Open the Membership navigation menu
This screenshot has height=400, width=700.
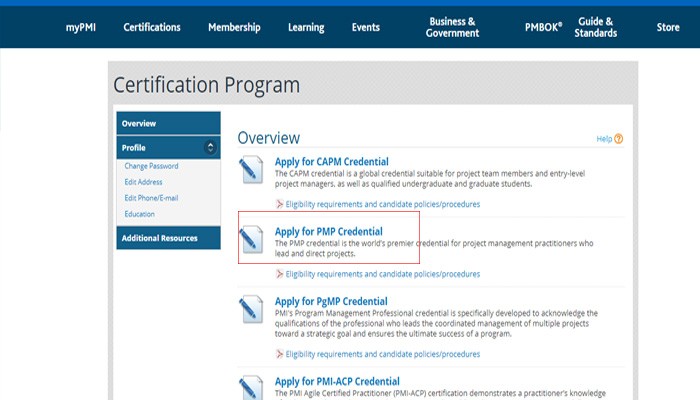234,27
